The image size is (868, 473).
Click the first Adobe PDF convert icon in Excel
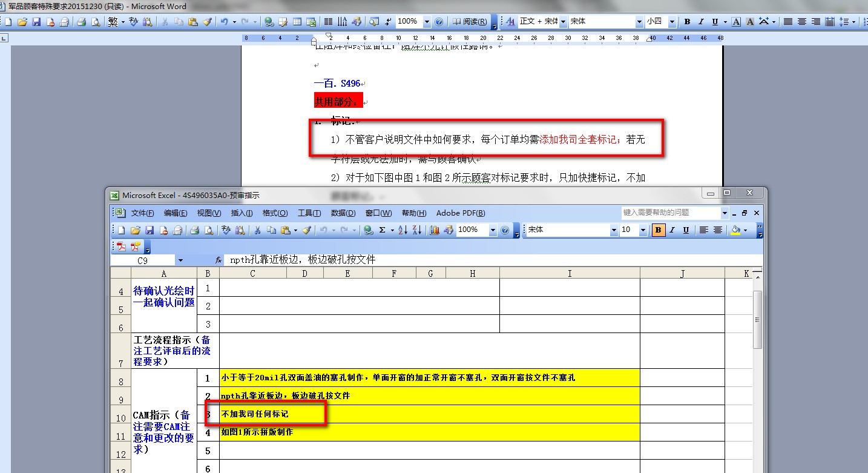point(121,246)
